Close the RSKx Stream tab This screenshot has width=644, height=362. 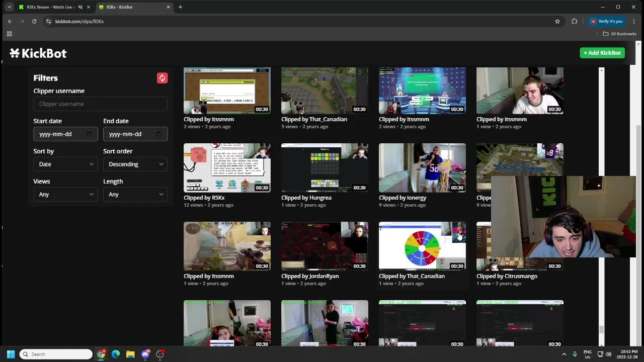(x=89, y=7)
